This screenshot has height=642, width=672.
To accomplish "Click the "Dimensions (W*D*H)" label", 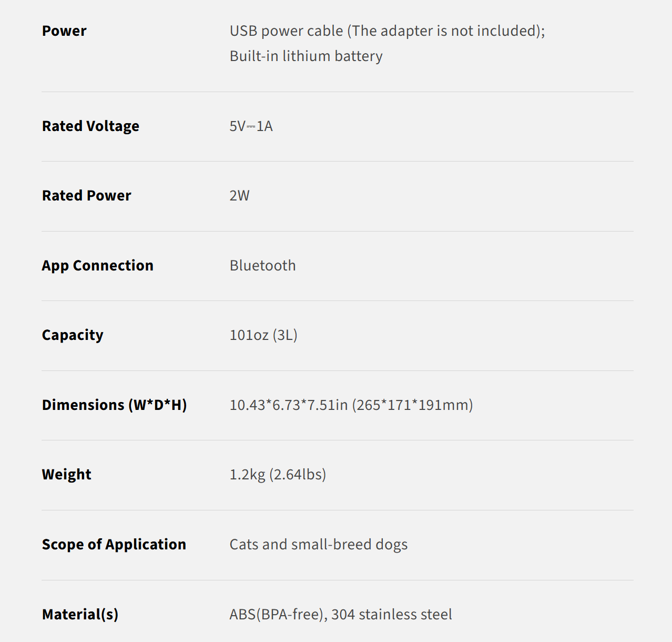I will coord(115,405).
